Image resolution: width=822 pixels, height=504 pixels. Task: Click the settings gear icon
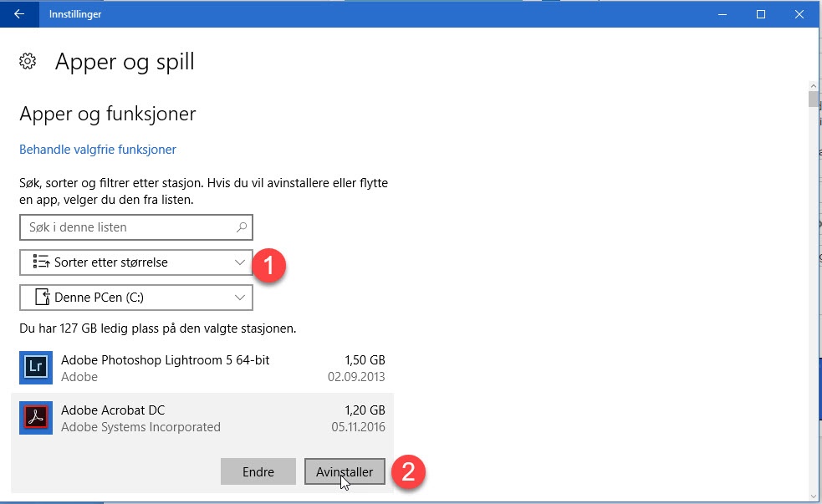28,61
